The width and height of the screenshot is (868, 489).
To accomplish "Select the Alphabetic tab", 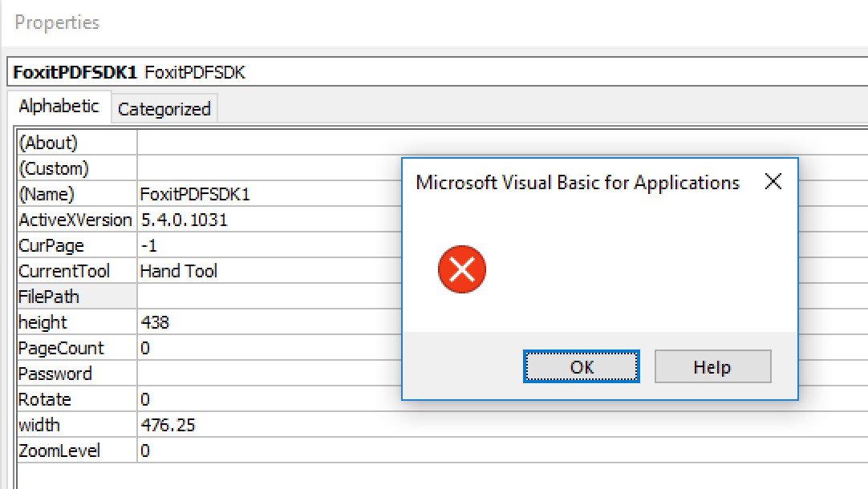I will (59, 107).
